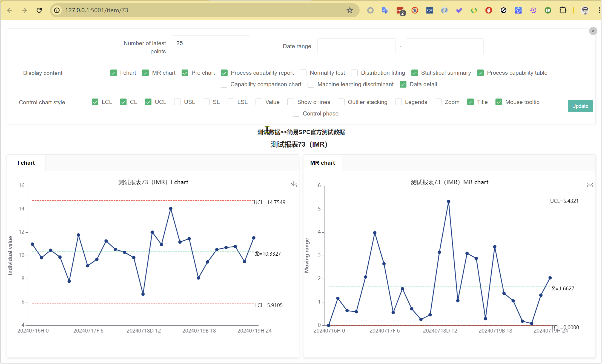Switch to the I chart tab

(x=26, y=163)
